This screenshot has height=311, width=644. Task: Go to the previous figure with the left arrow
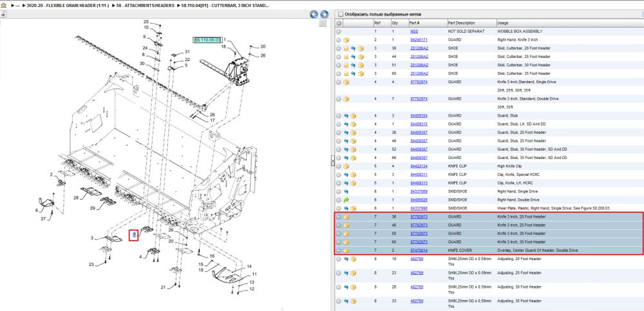point(314,14)
